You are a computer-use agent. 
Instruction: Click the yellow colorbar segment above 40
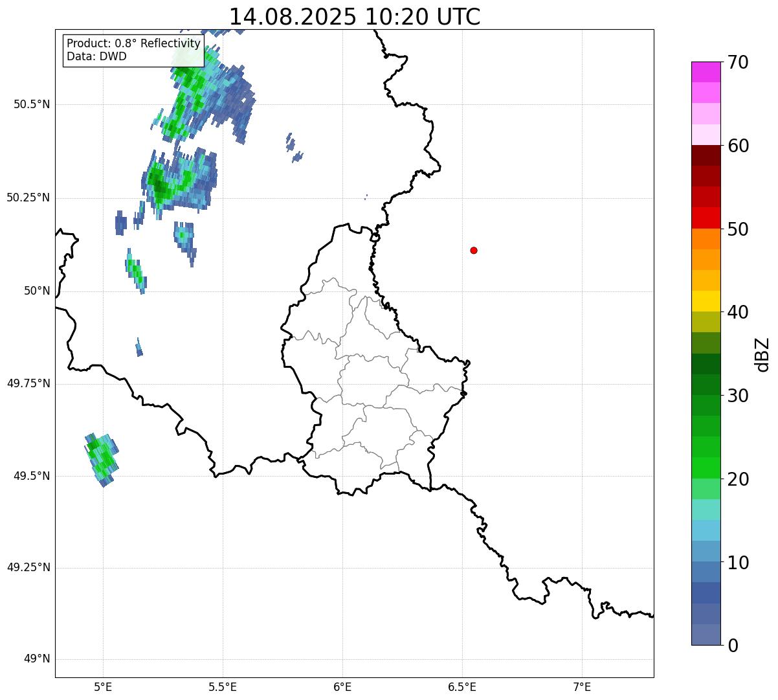[706, 301]
